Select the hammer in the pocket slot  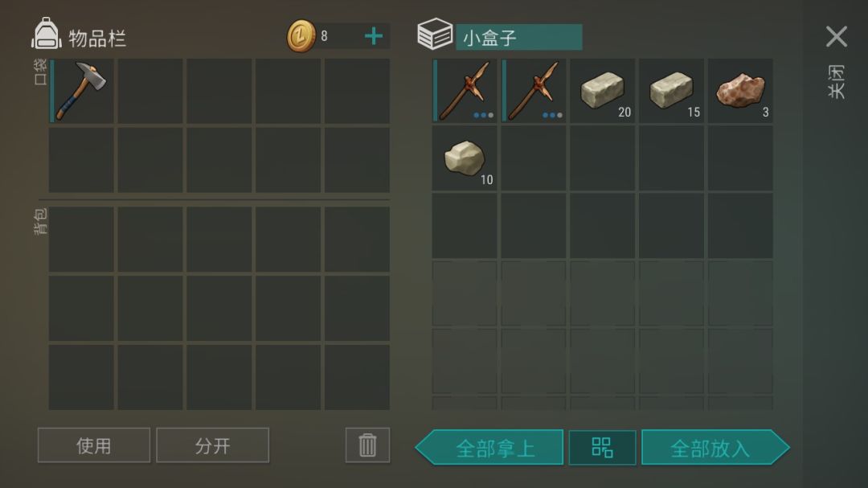(x=81, y=91)
